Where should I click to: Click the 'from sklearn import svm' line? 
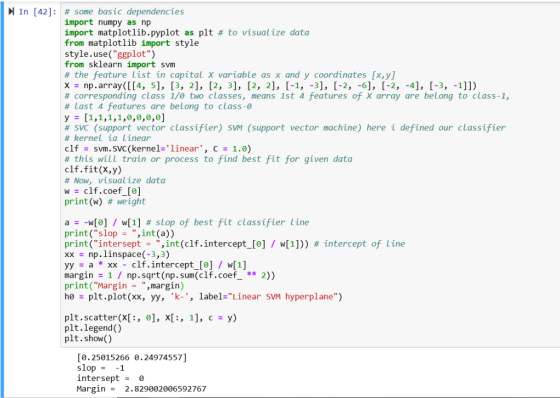(x=120, y=64)
